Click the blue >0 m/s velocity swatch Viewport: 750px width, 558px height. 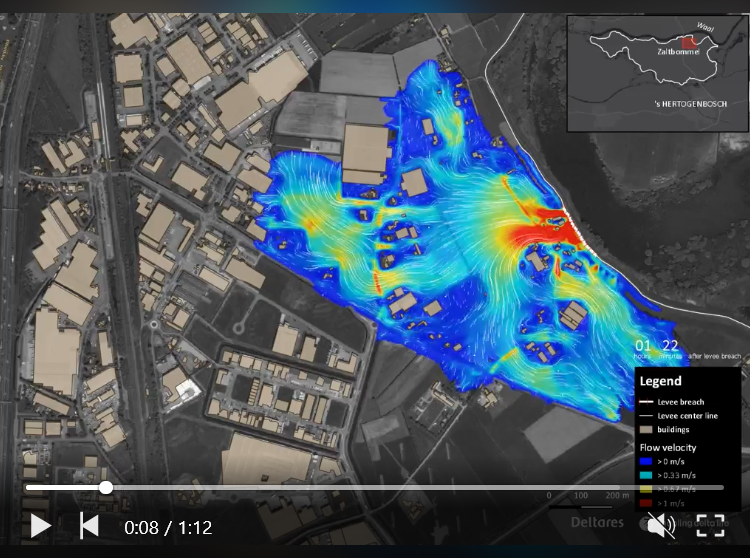646,460
